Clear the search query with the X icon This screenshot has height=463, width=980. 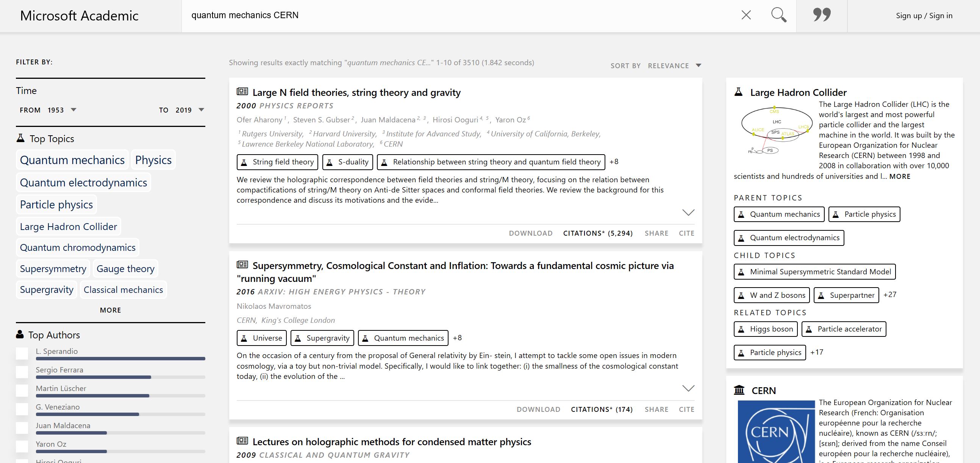click(x=745, y=15)
